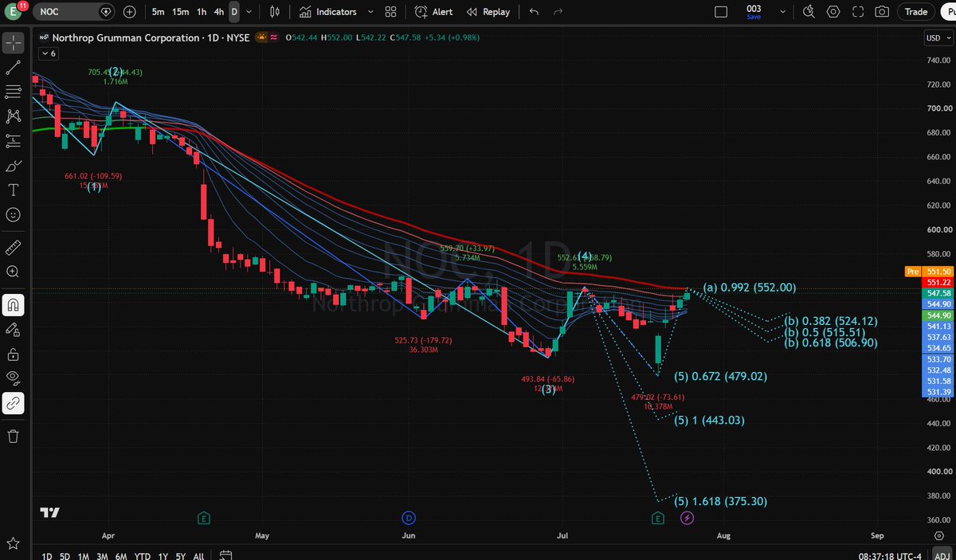956x560 pixels.
Task: Select the brush drawing tool
Action: pyautogui.click(x=13, y=166)
